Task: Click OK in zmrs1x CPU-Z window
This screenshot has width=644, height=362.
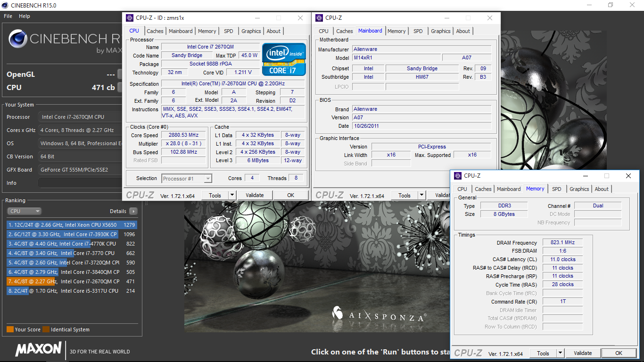Action: tap(291, 195)
